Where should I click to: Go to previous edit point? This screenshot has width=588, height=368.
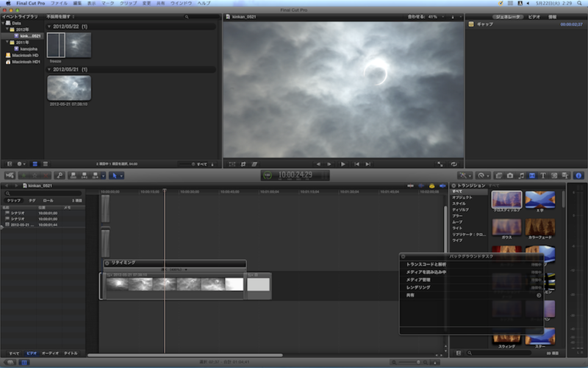(356, 164)
